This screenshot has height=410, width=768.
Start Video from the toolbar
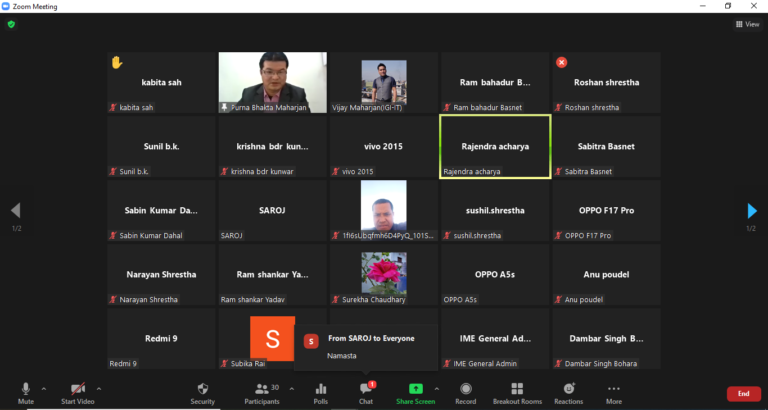point(77,393)
